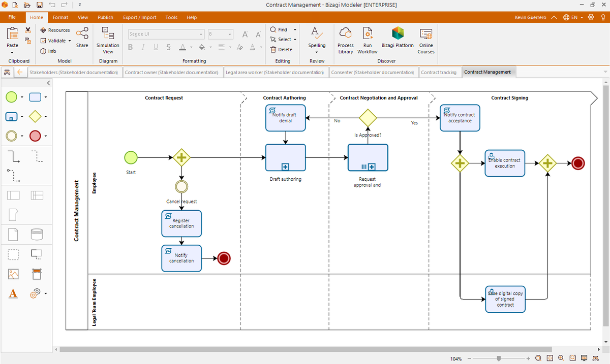Select the Milestone shape in palette

tap(13, 215)
